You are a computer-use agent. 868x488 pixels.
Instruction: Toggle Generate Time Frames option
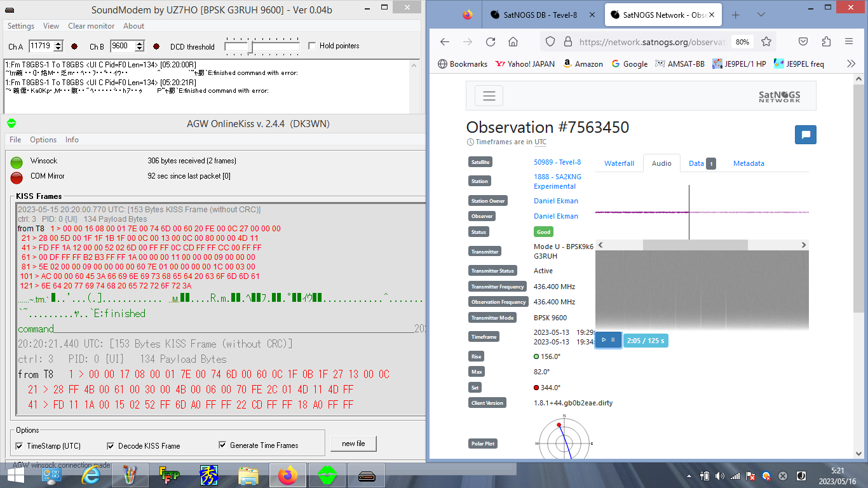(222, 446)
